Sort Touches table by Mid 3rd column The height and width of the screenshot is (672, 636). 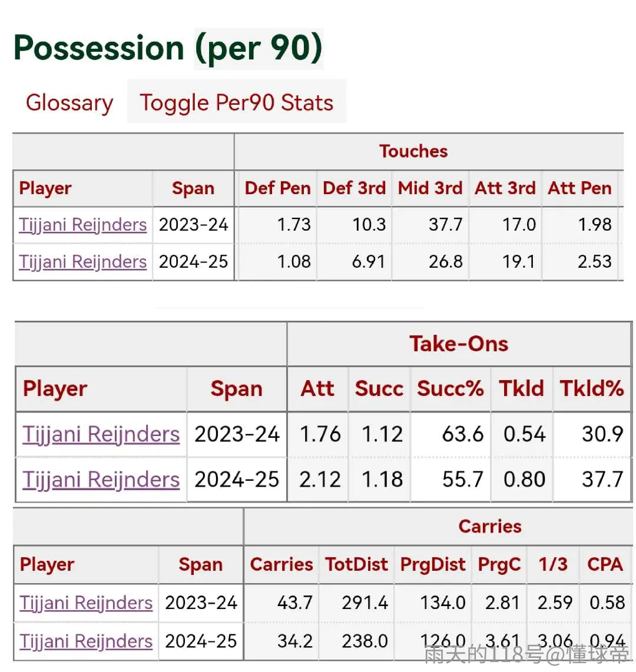click(x=430, y=188)
